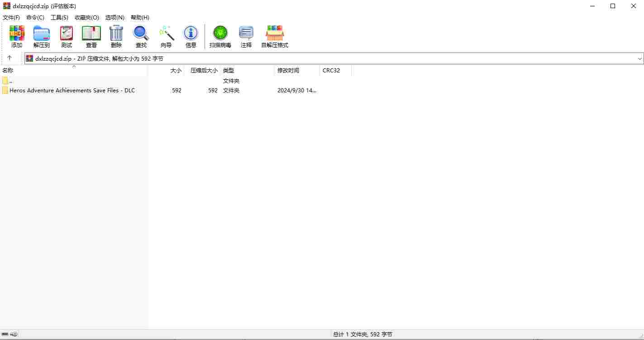Maximize the WinRAR window

click(x=613, y=6)
